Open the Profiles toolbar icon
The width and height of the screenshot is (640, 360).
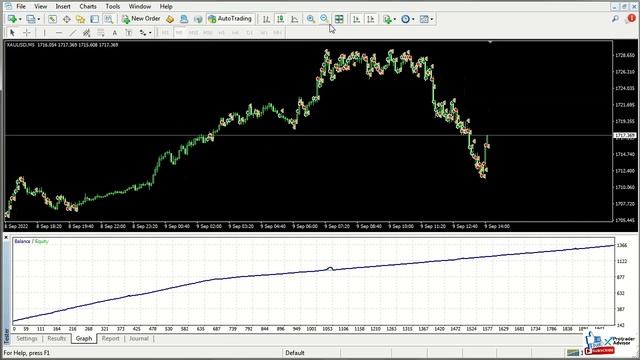coord(31,19)
